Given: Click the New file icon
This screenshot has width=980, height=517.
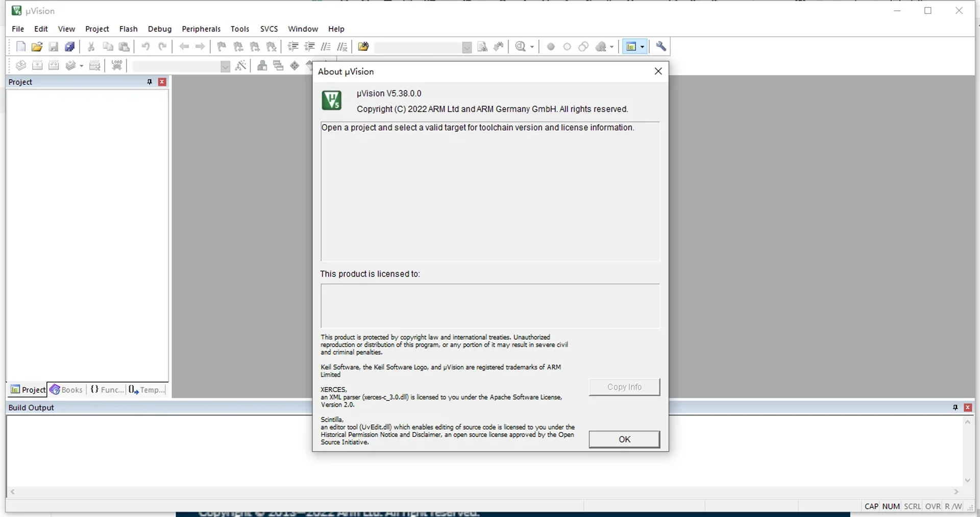Looking at the screenshot, I should pos(21,47).
